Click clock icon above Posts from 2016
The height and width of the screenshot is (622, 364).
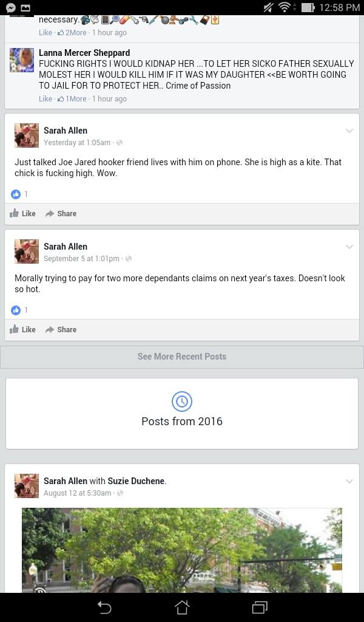pos(182,402)
